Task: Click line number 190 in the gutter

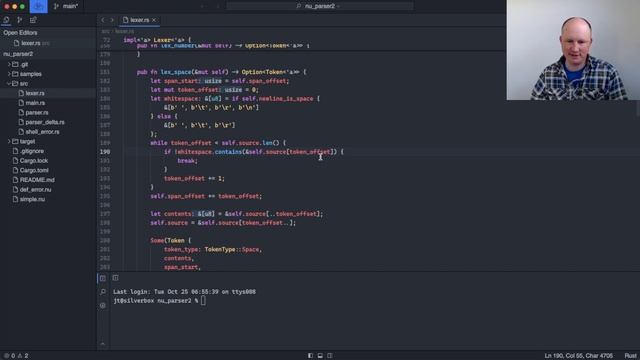Action: 105,152
